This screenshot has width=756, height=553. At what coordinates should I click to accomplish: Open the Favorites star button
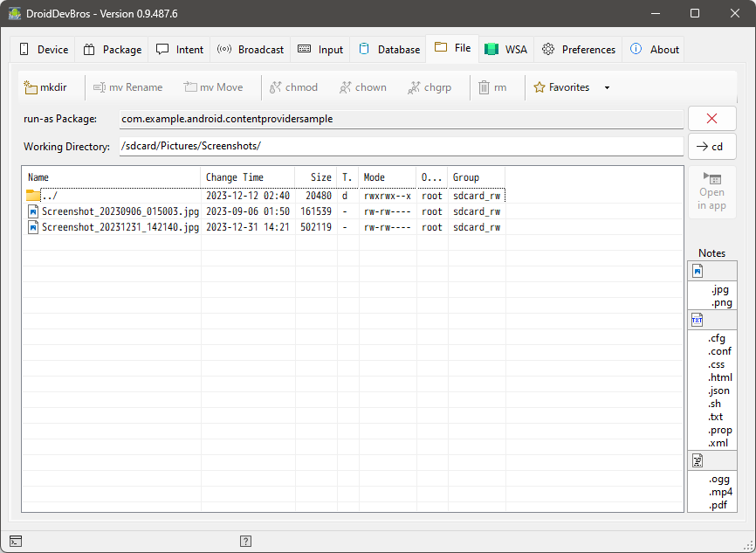[561, 87]
